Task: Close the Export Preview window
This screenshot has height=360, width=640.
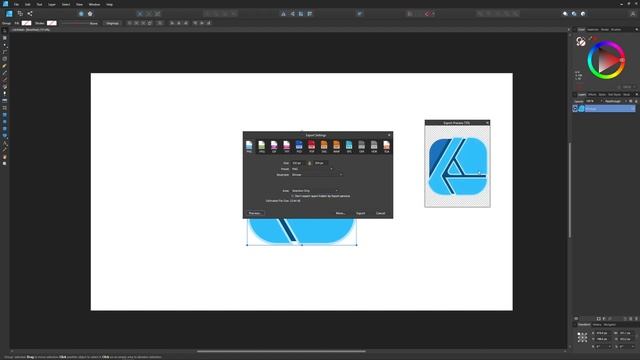Action: coord(487,122)
